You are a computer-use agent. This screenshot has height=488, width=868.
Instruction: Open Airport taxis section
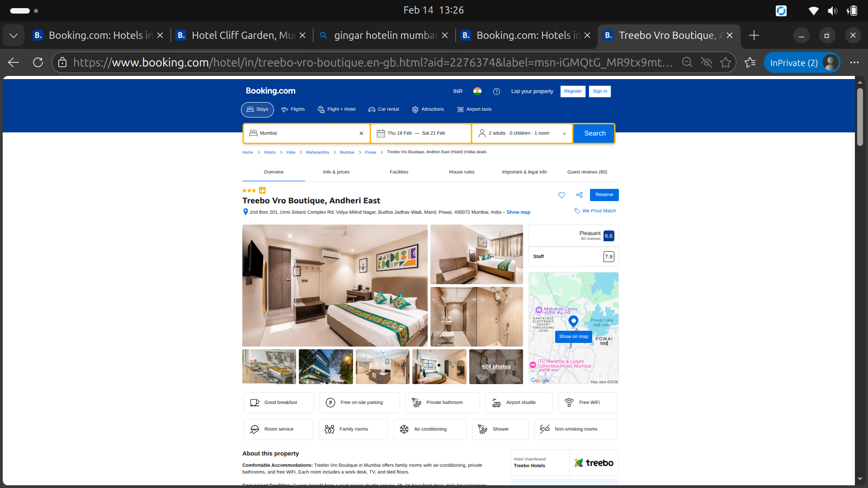coord(474,109)
